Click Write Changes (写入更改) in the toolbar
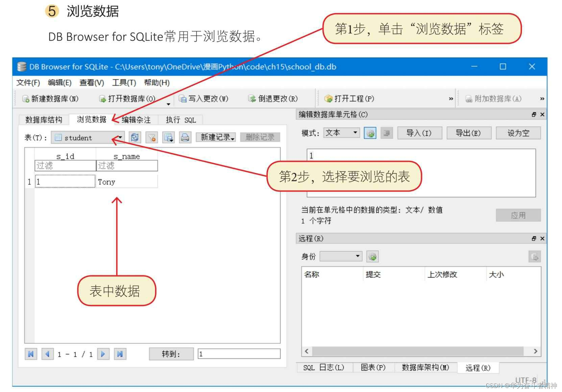562x392 pixels. (x=204, y=99)
